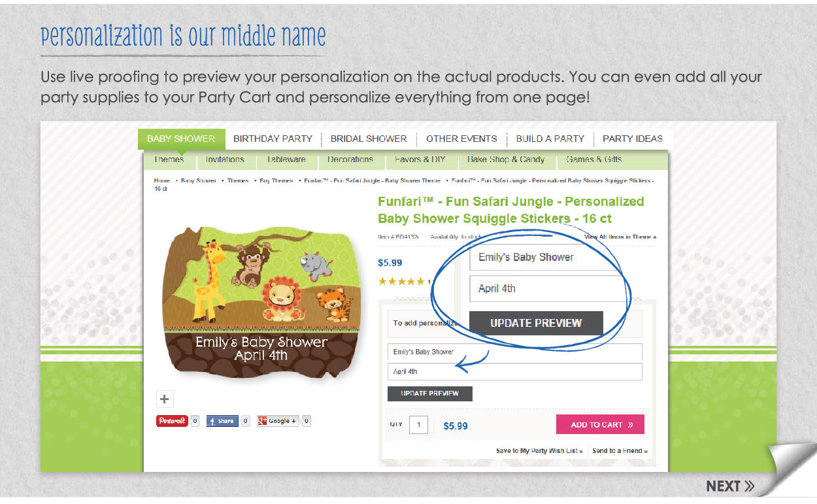The height and width of the screenshot is (504, 817).
Task: Open the PARTY IDEAS tab
Action: click(633, 139)
